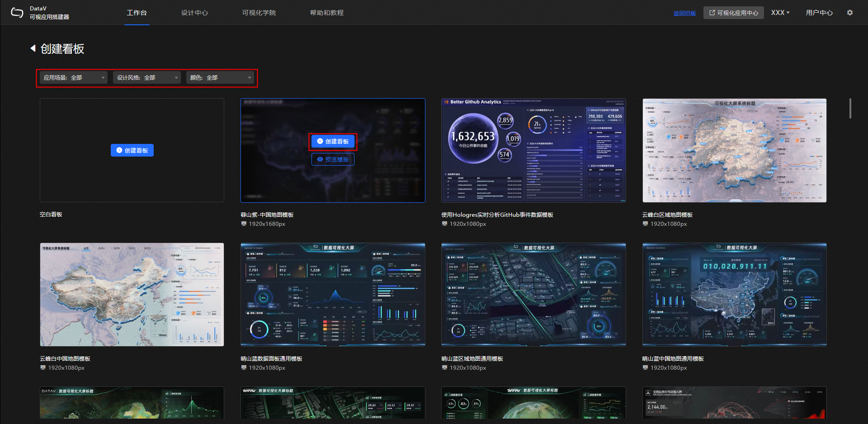Select the 晴山蓝中国地图通用模板 thumbnail
The width and height of the screenshot is (868, 424).
[734, 295]
